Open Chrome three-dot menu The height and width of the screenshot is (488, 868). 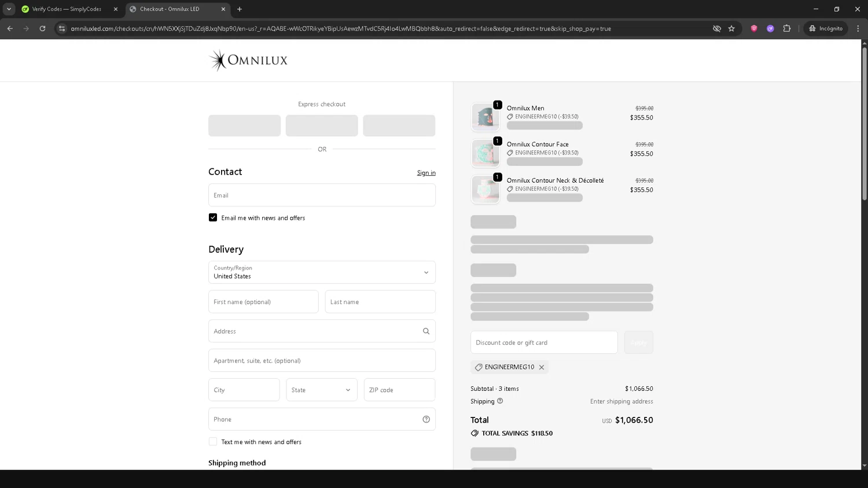858,28
